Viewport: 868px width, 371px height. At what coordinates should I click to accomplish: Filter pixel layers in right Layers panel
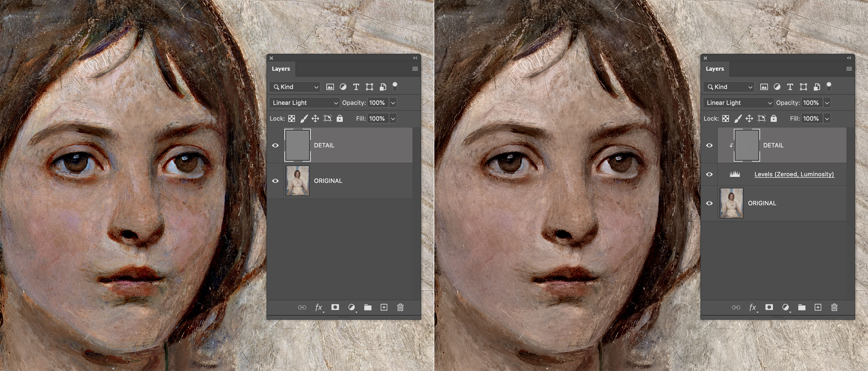pos(764,87)
